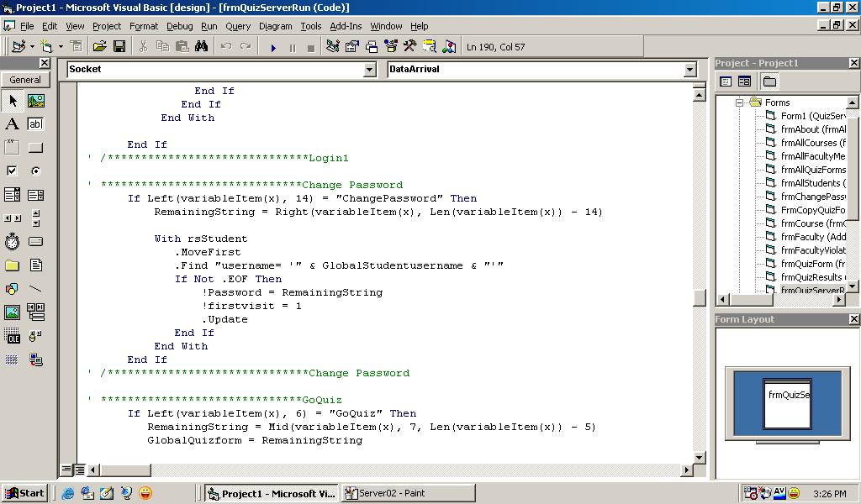The image size is (861, 504).
Task: Select the CheckBox control tool
Action: pyautogui.click(x=12, y=171)
